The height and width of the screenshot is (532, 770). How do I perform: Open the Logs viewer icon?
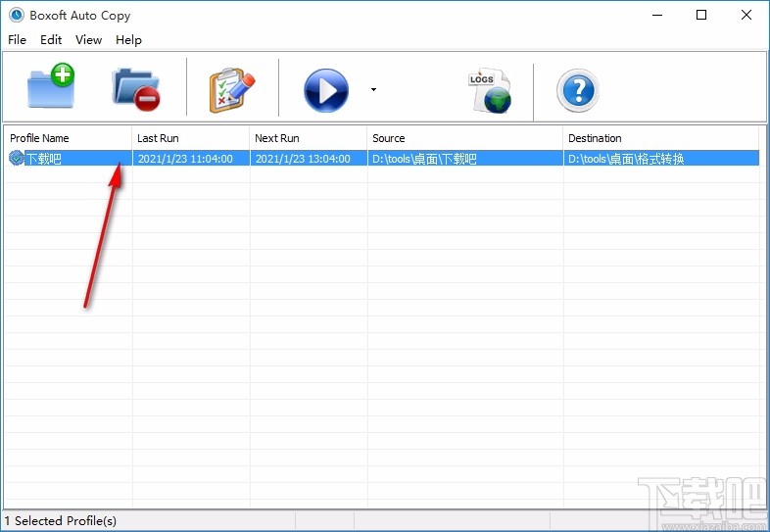[x=490, y=90]
